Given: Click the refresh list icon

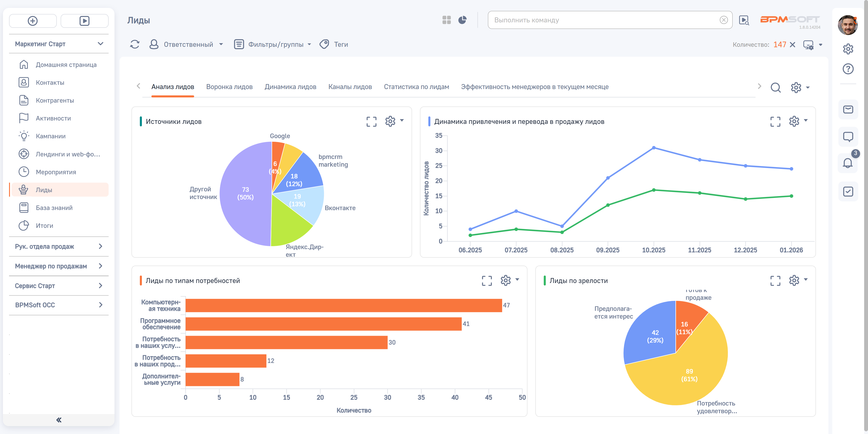Looking at the screenshot, I should [x=134, y=44].
